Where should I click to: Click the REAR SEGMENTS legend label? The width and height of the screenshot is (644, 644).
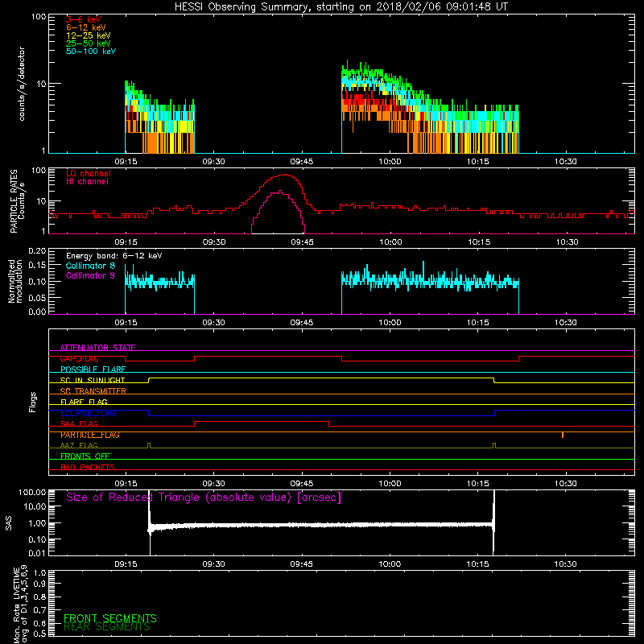click(107, 626)
